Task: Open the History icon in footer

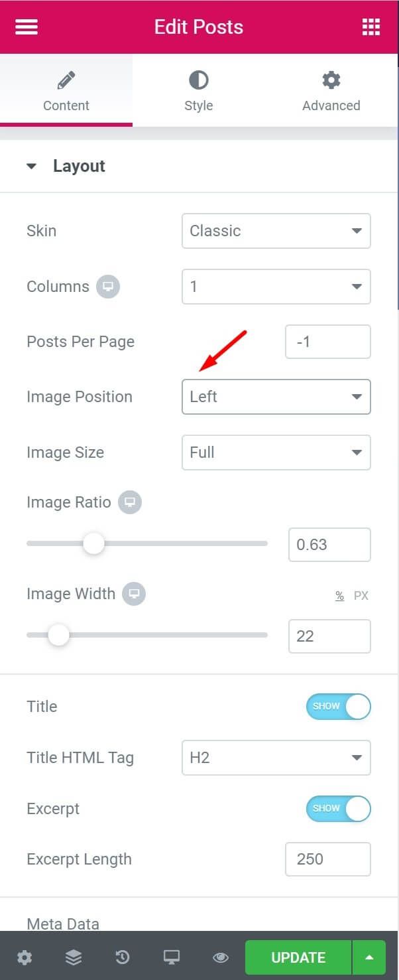Action: (123, 957)
